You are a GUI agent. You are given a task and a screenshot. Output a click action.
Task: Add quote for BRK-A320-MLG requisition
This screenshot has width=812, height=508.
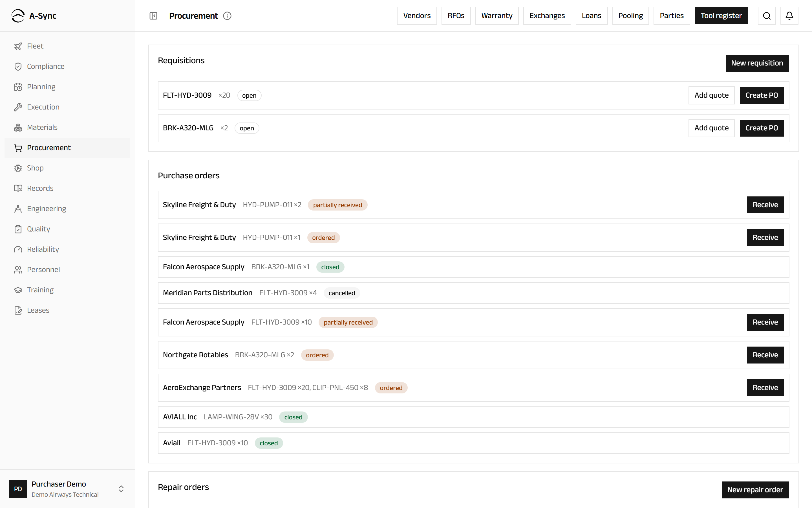pyautogui.click(x=711, y=128)
